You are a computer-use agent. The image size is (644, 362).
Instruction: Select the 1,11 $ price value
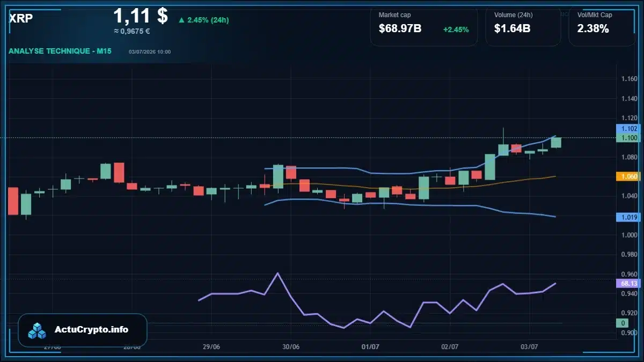click(141, 15)
